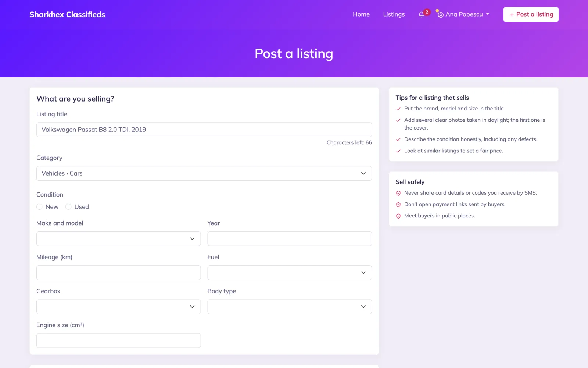This screenshot has width=588, height=368.
Task: Click the 'Condition' field label
Action: click(50, 195)
